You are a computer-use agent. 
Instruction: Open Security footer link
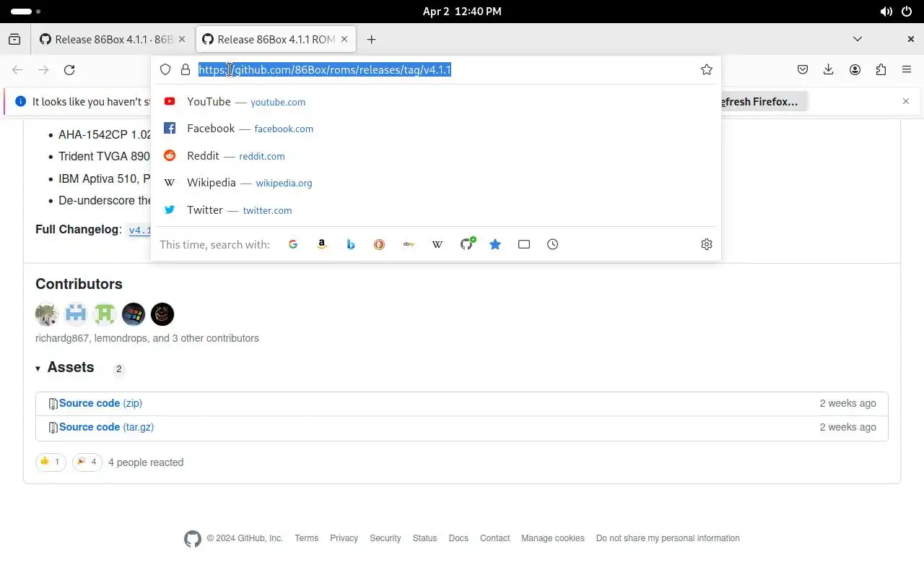[385, 538]
